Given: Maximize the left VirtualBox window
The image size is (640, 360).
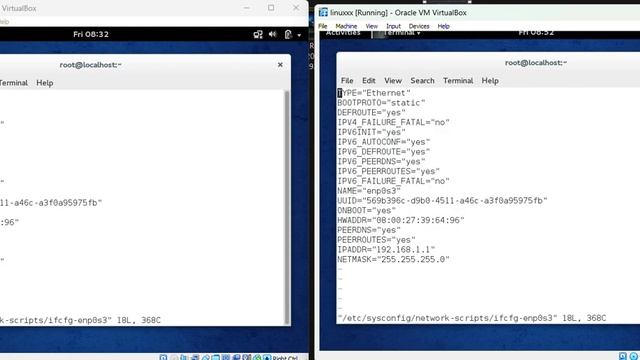Looking at the screenshot, I should pyautogui.click(x=271, y=8).
